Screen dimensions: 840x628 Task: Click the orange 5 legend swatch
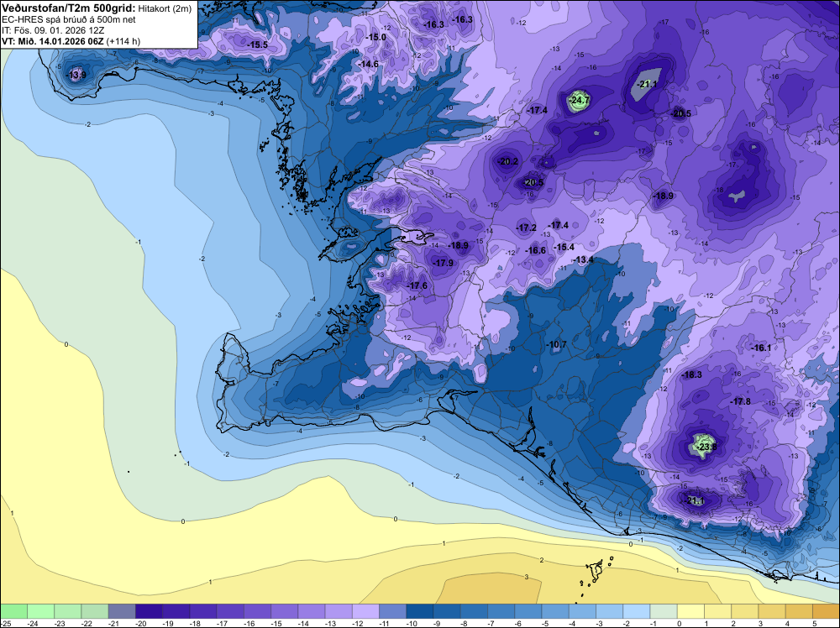[x=826, y=611]
